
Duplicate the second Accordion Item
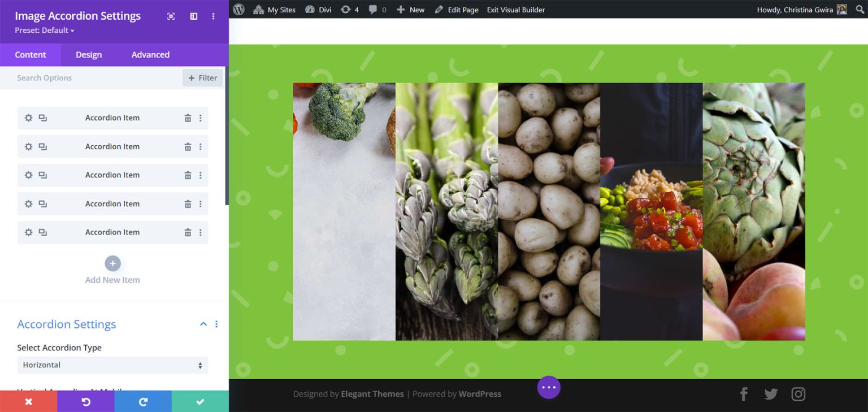pos(42,146)
